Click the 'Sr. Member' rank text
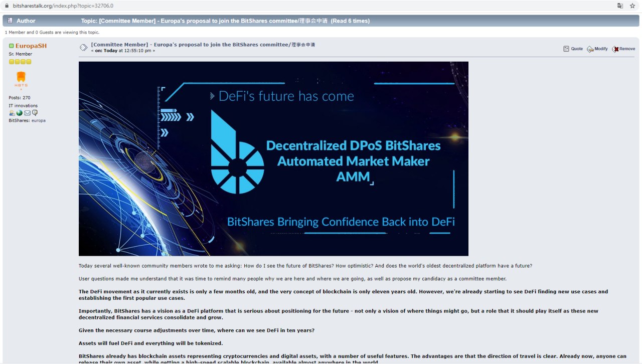The image size is (642, 364). pos(21,54)
